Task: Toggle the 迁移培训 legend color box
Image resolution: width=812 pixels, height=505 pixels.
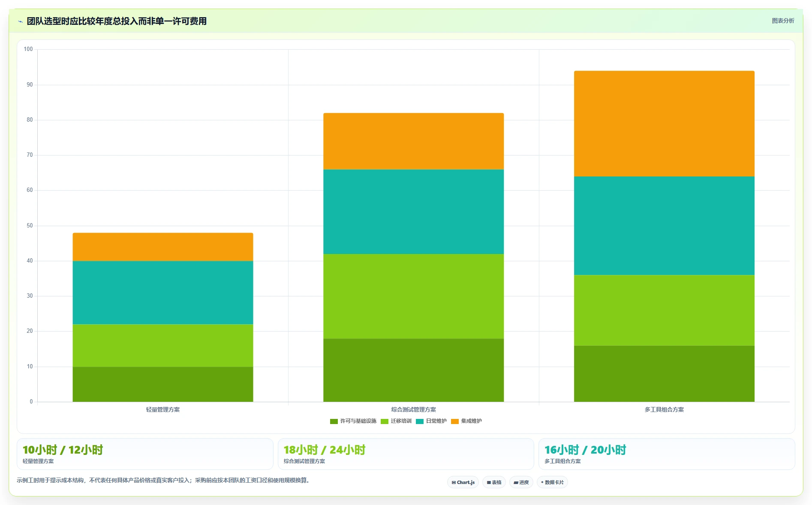Action: [x=384, y=421]
